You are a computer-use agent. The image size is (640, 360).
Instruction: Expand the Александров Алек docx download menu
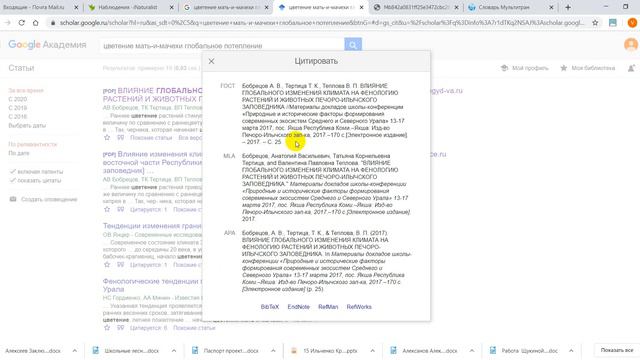pos(472,351)
